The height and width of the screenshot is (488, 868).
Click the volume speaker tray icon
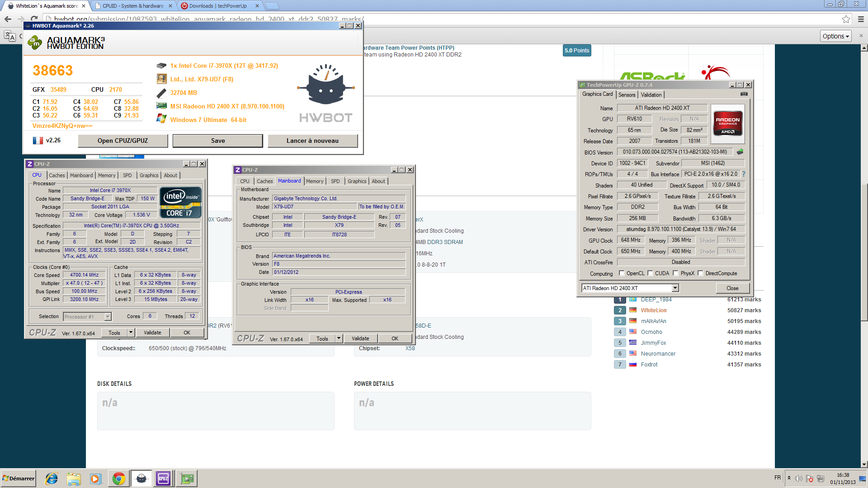(799, 479)
